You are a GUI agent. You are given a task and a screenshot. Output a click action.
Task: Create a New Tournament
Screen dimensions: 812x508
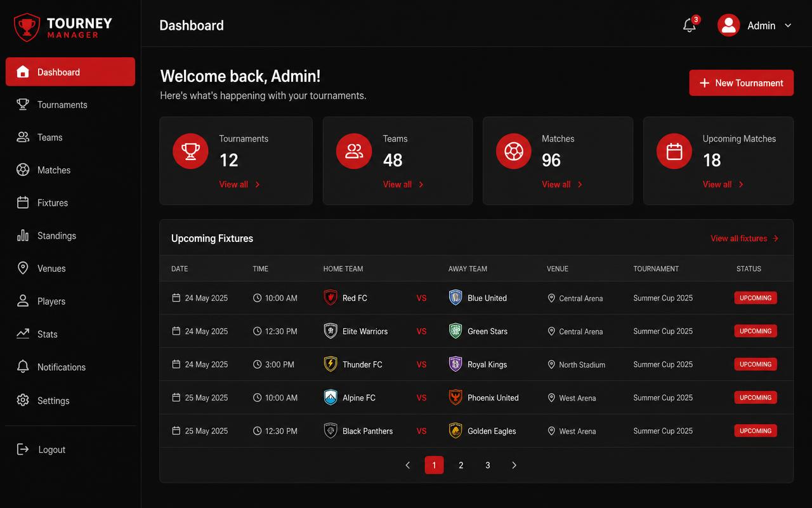pyautogui.click(x=741, y=83)
